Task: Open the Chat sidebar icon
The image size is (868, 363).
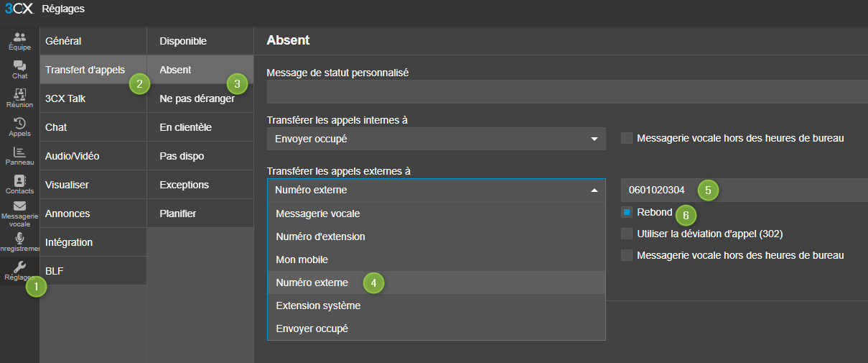Action: (x=19, y=69)
